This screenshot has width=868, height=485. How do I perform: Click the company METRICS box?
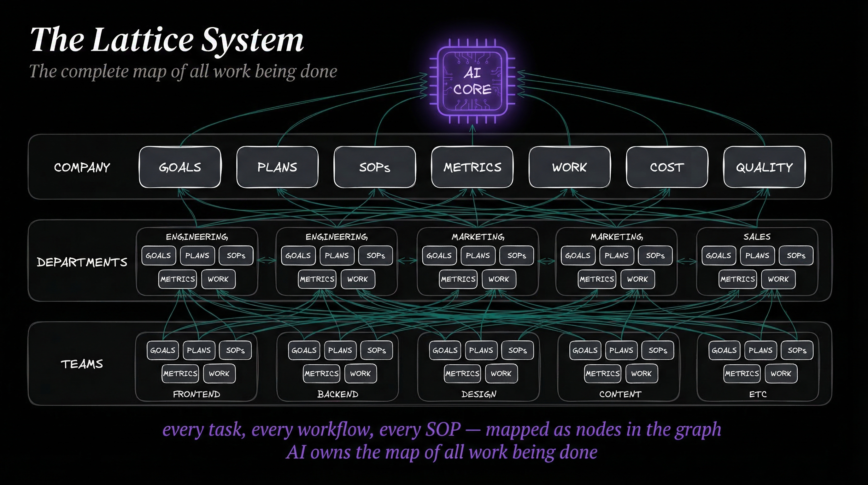point(472,167)
